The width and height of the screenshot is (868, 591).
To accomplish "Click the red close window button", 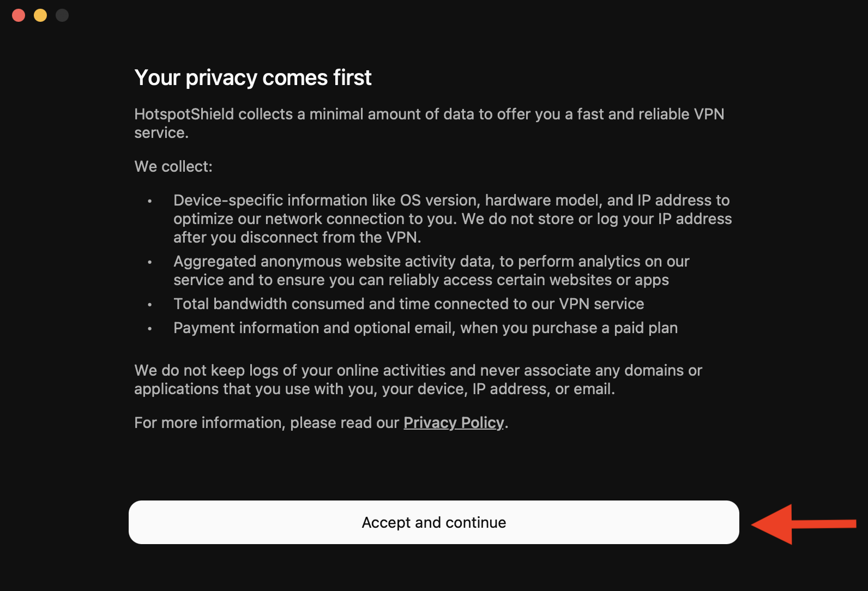I will 18,15.
